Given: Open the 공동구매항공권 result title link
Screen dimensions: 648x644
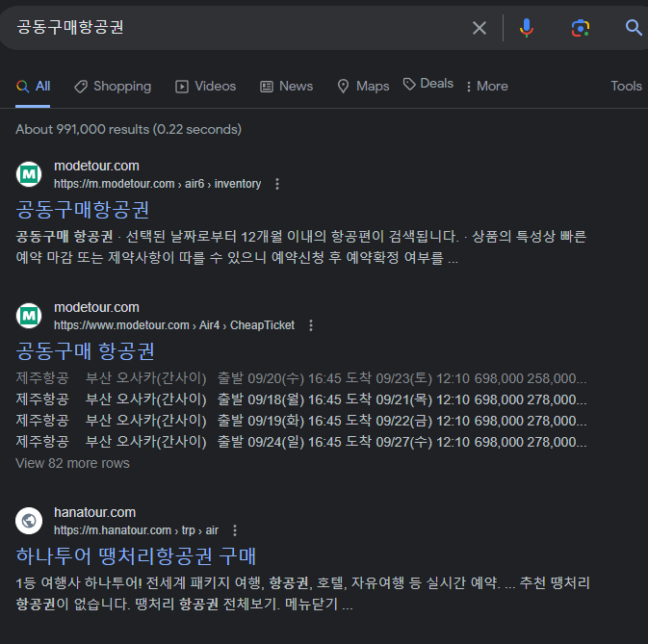Looking at the screenshot, I should pyautogui.click(x=82, y=210).
